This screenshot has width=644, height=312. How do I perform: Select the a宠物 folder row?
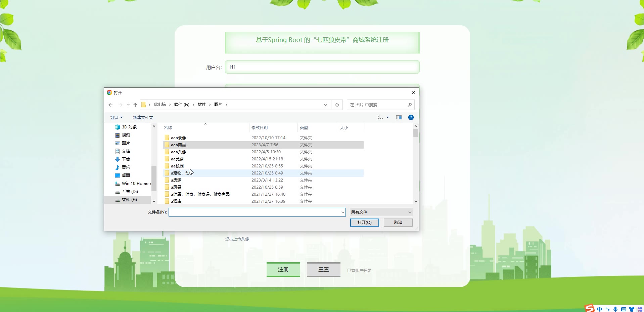click(263, 173)
